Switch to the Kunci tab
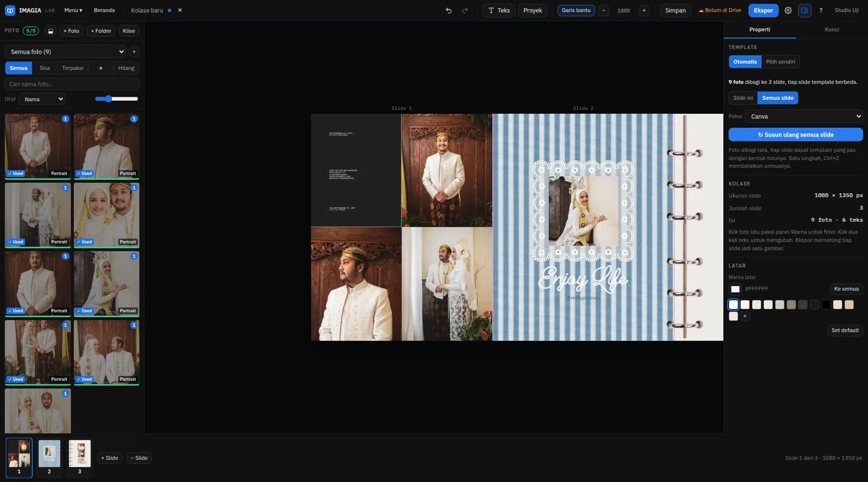The width and height of the screenshot is (868, 482). 832,30
